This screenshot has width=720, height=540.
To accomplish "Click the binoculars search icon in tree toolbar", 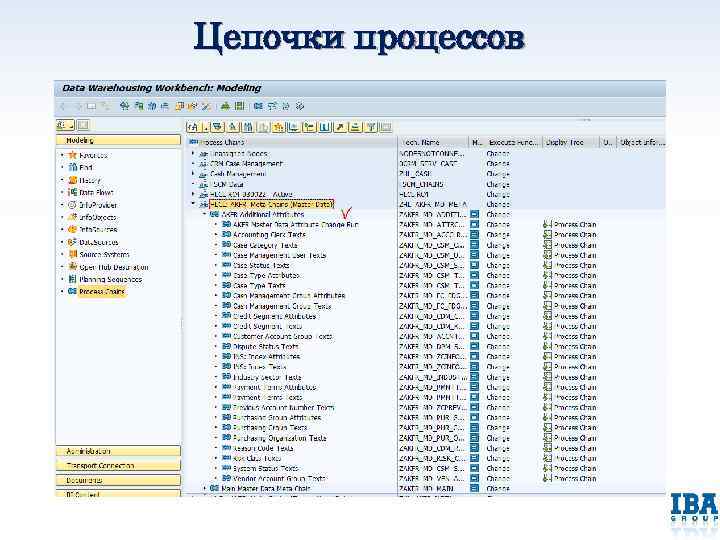I will [x=248, y=127].
